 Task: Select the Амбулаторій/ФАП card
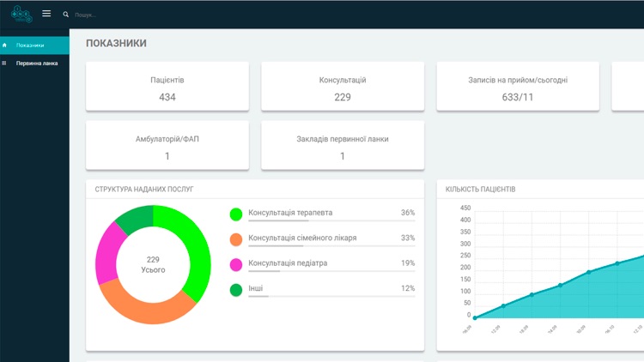167,145
